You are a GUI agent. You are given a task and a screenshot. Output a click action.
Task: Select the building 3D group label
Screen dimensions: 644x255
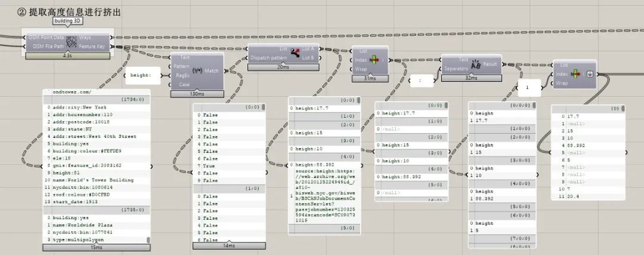pyautogui.click(x=68, y=20)
